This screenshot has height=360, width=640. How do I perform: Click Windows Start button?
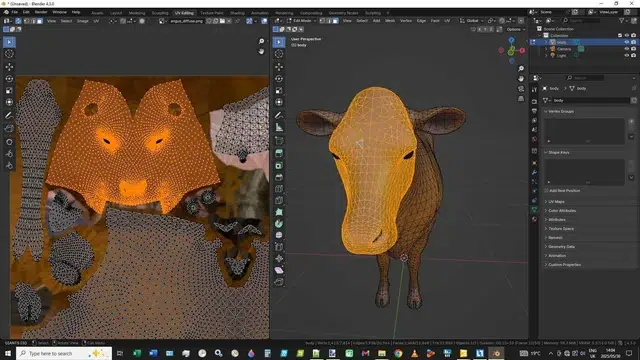[x=7, y=353]
